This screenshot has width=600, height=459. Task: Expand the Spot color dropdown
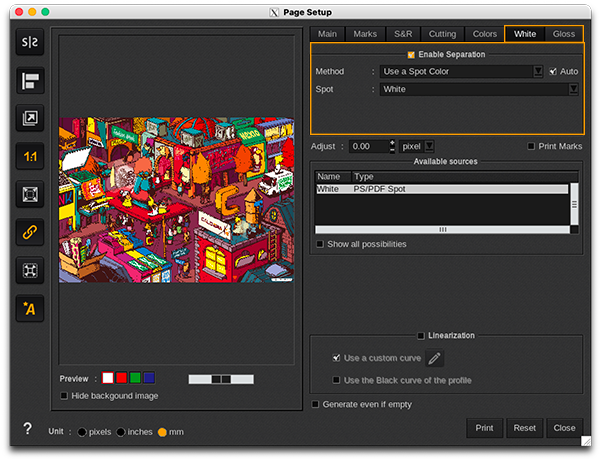(x=573, y=89)
